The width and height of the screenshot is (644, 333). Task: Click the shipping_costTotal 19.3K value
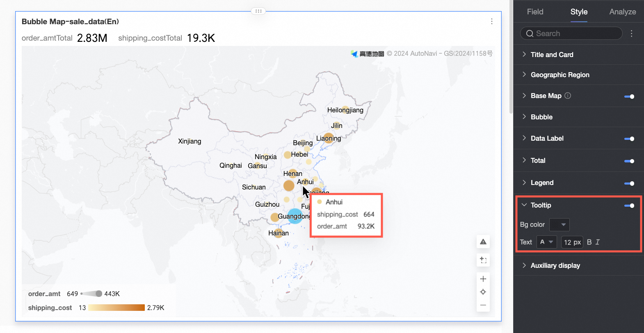tap(201, 38)
